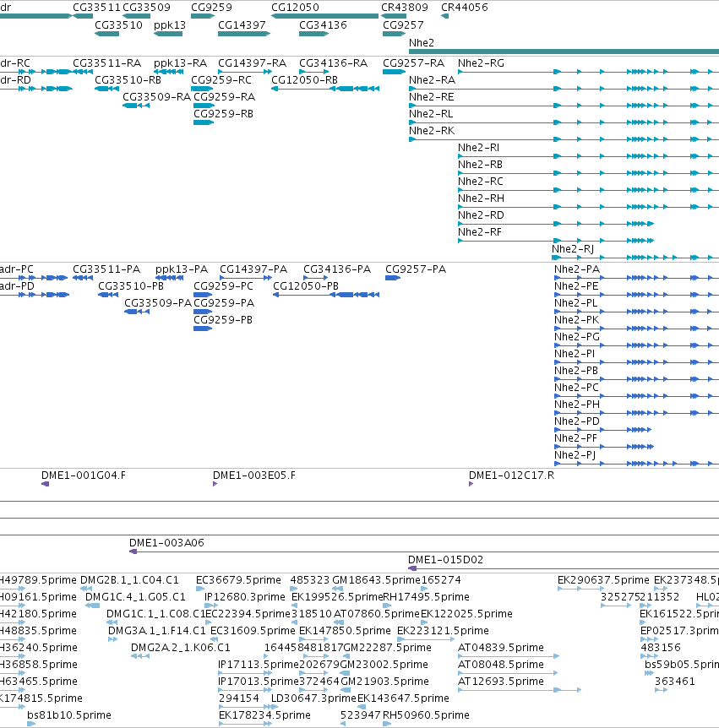Click the DME1-012C17.R feature label
Image resolution: width=719 pixels, height=728 pixels.
coord(511,475)
